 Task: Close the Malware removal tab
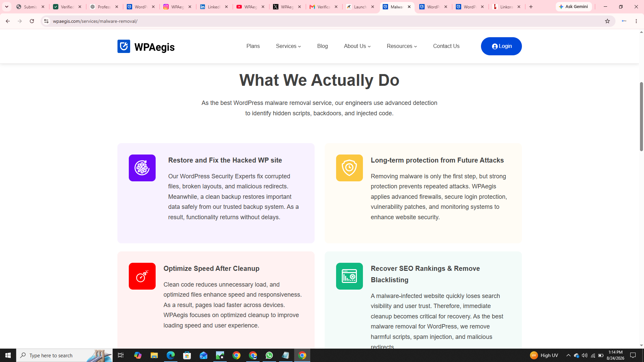[x=409, y=7]
